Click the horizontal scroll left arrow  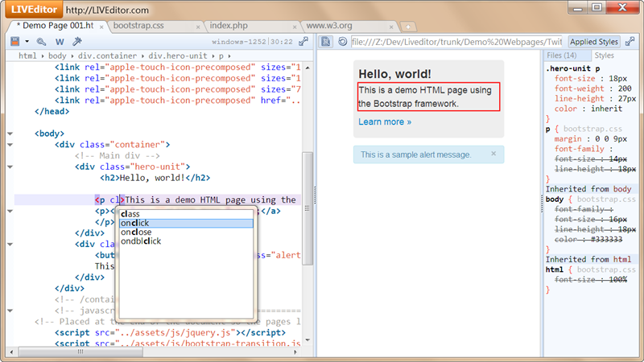(x=11, y=352)
